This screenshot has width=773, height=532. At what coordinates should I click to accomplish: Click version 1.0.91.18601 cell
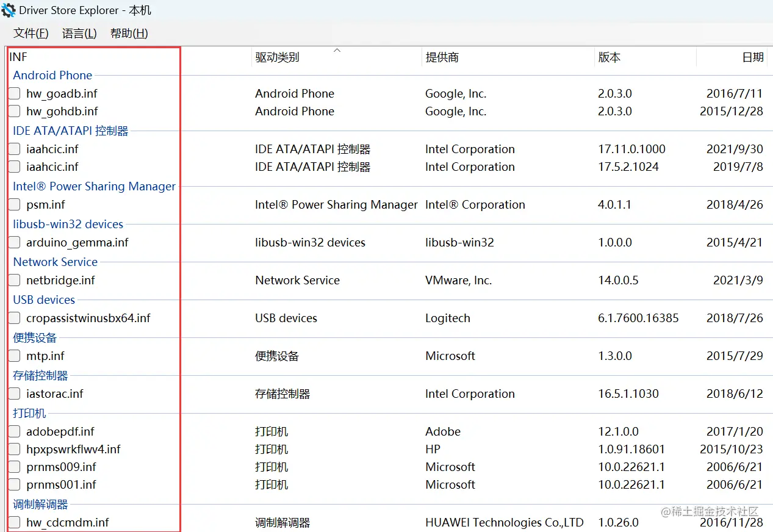tap(631, 450)
